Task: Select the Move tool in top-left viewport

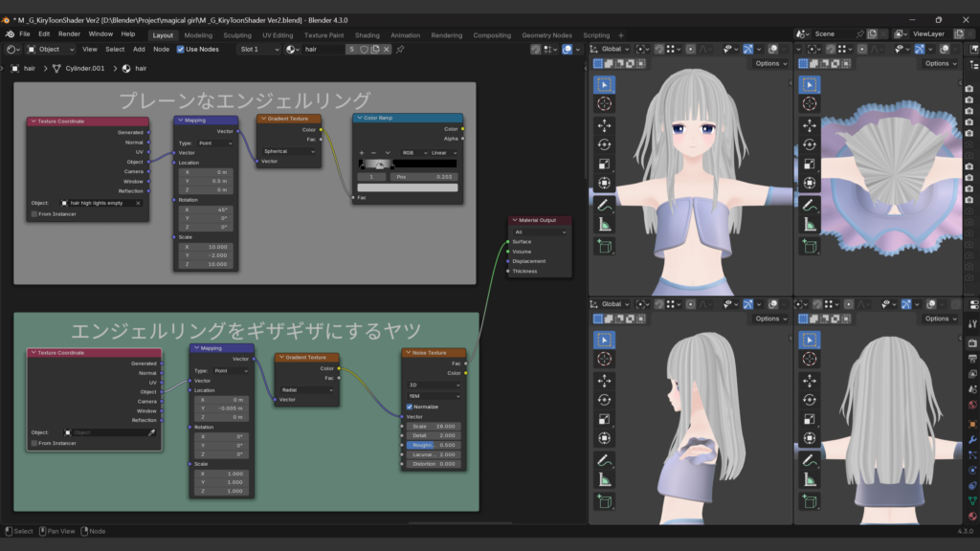Action: (x=604, y=124)
